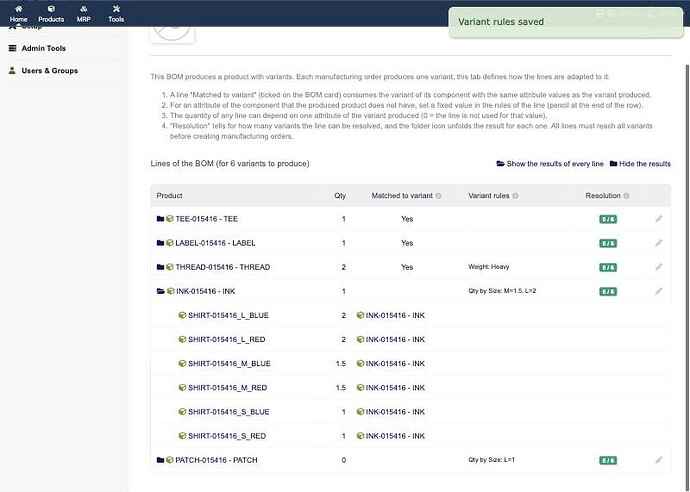Open TEE-015416 - TEE product link
This screenshot has width=690, height=492.
point(206,219)
